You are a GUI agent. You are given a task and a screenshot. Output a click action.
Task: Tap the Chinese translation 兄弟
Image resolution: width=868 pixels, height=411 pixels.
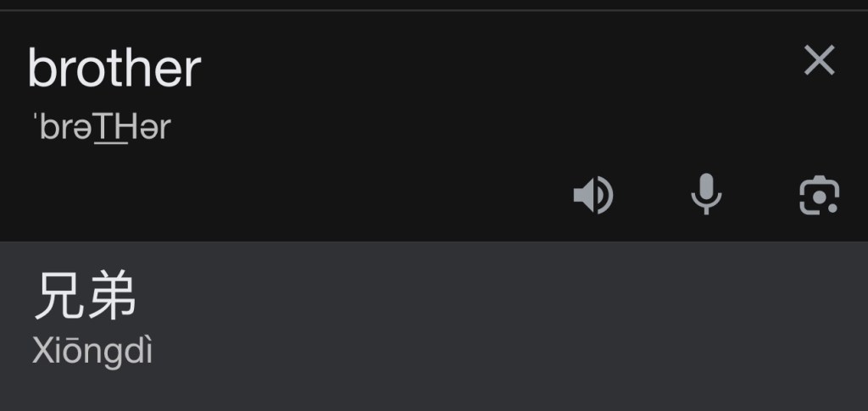pyautogui.click(x=85, y=296)
